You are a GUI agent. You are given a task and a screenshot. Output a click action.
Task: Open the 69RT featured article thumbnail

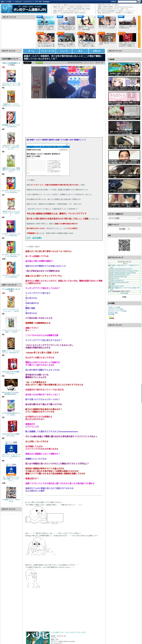(46, 21)
